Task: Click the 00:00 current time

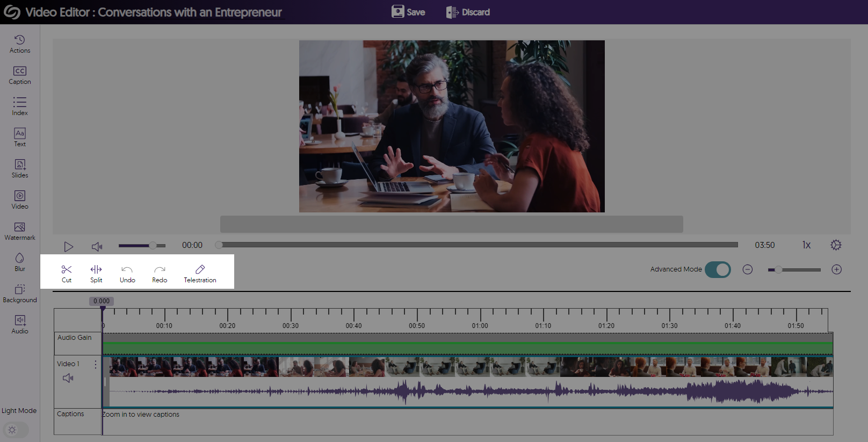Action: [x=192, y=245]
